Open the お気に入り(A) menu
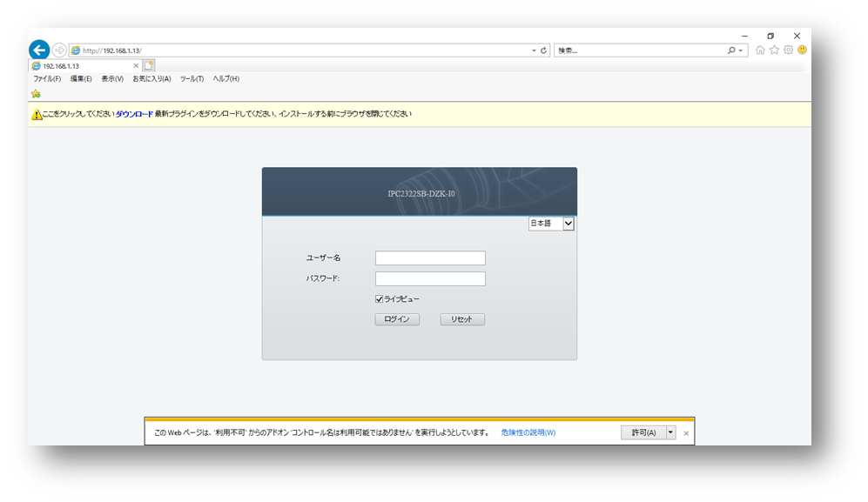 coord(151,79)
